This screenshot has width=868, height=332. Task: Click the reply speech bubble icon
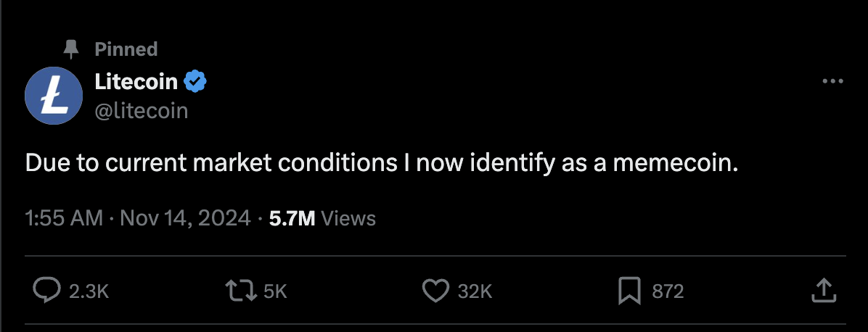[x=46, y=291]
